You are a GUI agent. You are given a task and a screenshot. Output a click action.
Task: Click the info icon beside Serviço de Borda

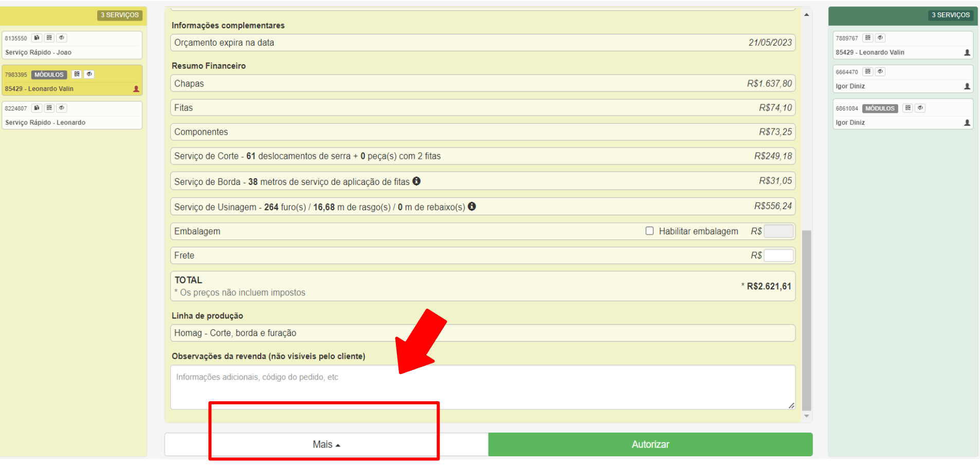(x=416, y=181)
